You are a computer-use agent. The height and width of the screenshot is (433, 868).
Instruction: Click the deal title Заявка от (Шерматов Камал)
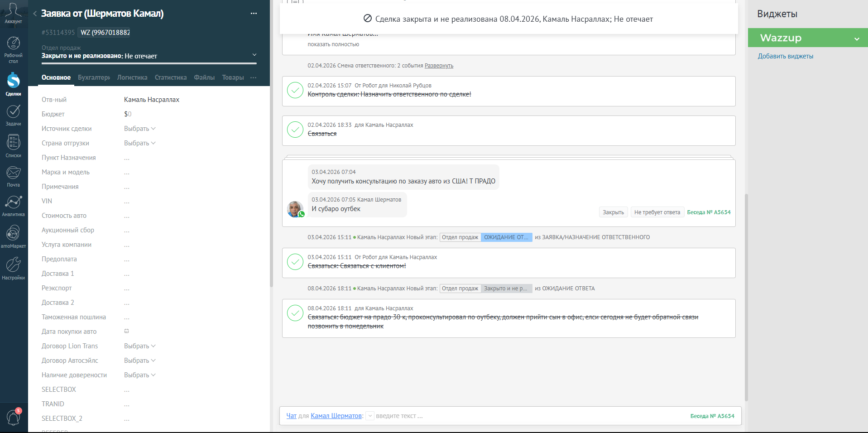(x=102, y=14)
